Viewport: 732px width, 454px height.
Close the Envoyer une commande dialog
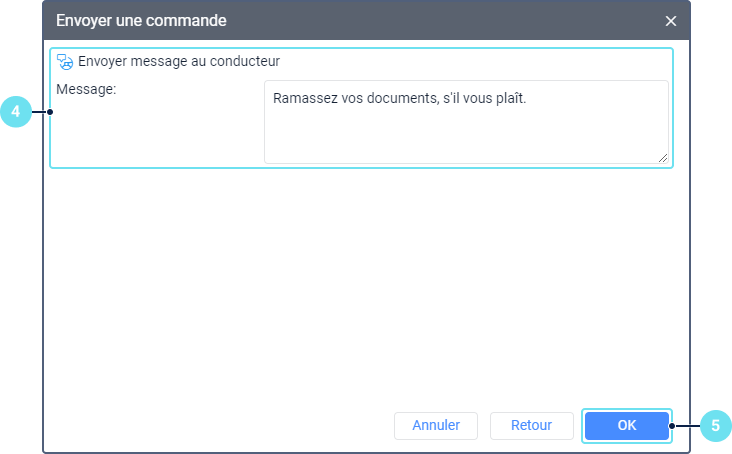671,21
